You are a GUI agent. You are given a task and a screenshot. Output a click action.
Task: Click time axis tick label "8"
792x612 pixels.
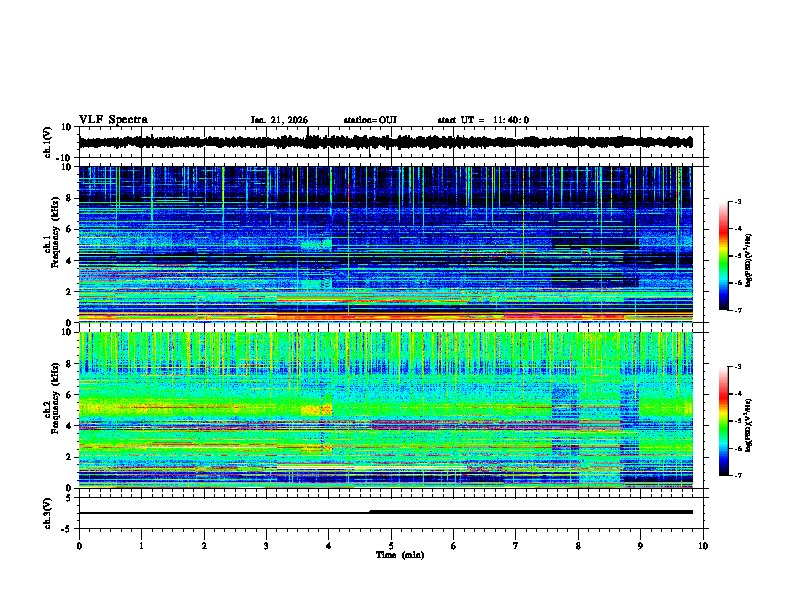(x=578, y=546)
